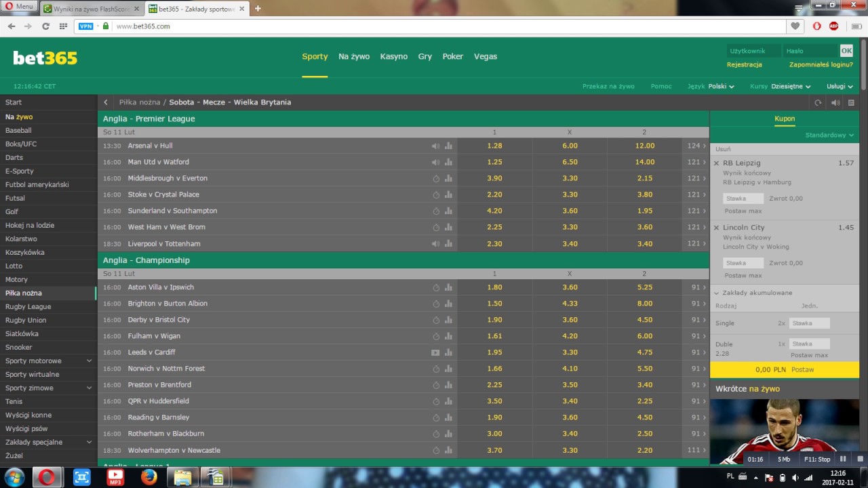Toggle sound using speaker icon above coupon
Screen dimensions: 868x488
click(835, 103)
